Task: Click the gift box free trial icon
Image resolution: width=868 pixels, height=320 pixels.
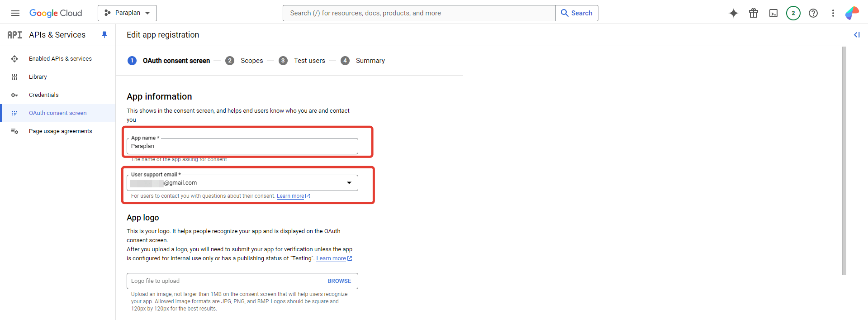Action: tap(753, 13)
